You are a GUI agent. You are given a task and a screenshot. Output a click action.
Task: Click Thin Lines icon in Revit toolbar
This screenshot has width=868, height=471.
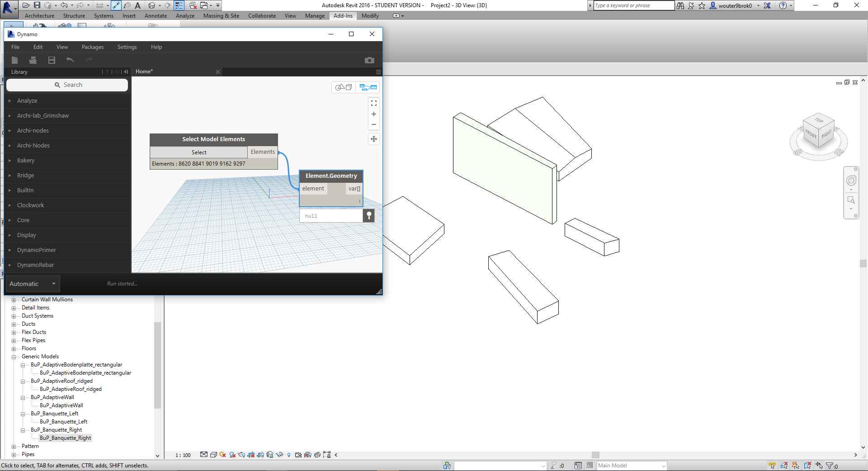179,5
